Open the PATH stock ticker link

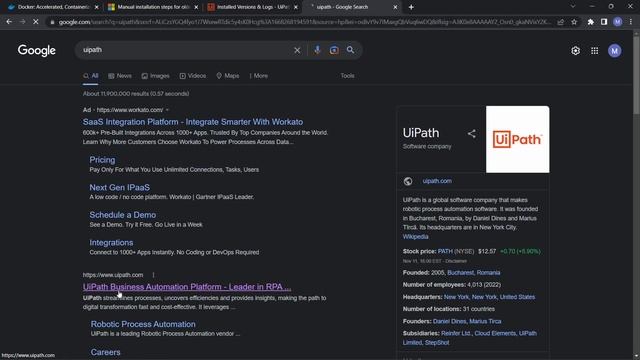point(445,251)
